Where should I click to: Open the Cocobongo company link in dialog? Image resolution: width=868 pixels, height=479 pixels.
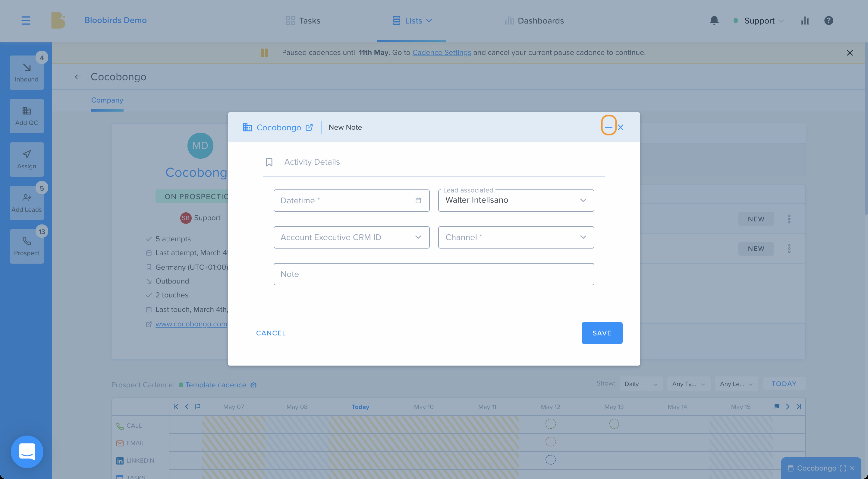279,128
